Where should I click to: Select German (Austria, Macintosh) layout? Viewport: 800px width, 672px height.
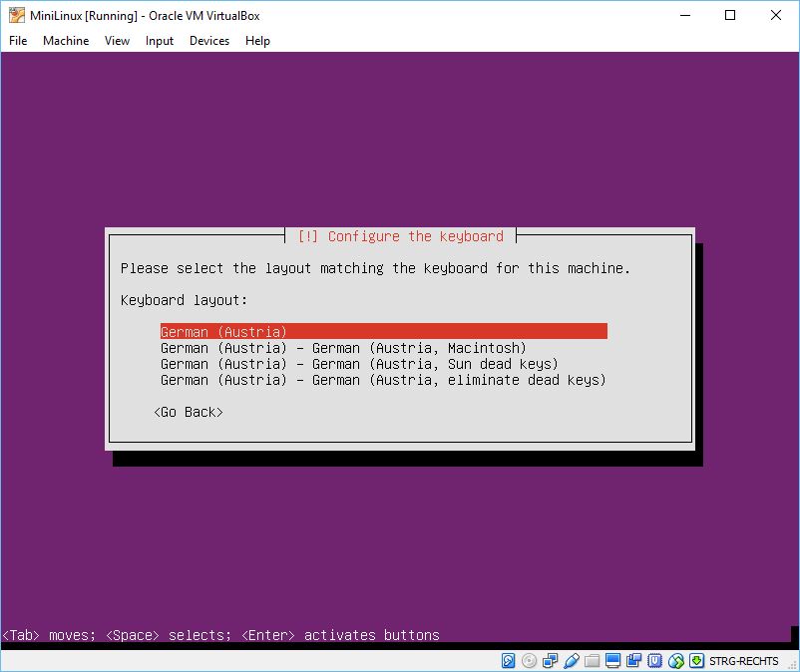point(343,348)
